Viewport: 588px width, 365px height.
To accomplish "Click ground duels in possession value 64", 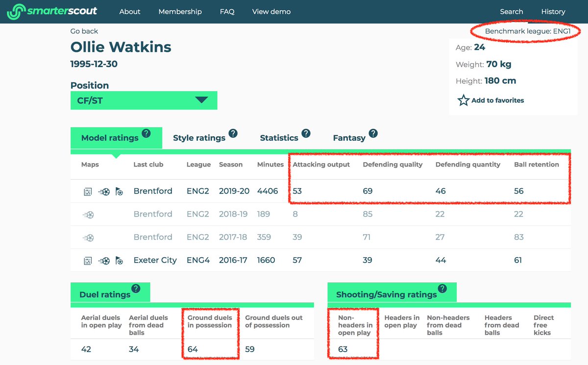I will tap(193, 349).
